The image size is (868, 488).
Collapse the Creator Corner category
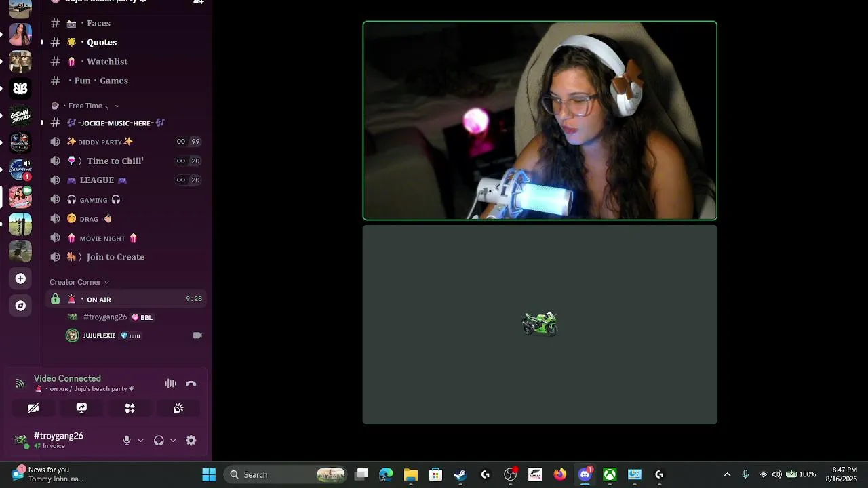coord(79,282)
